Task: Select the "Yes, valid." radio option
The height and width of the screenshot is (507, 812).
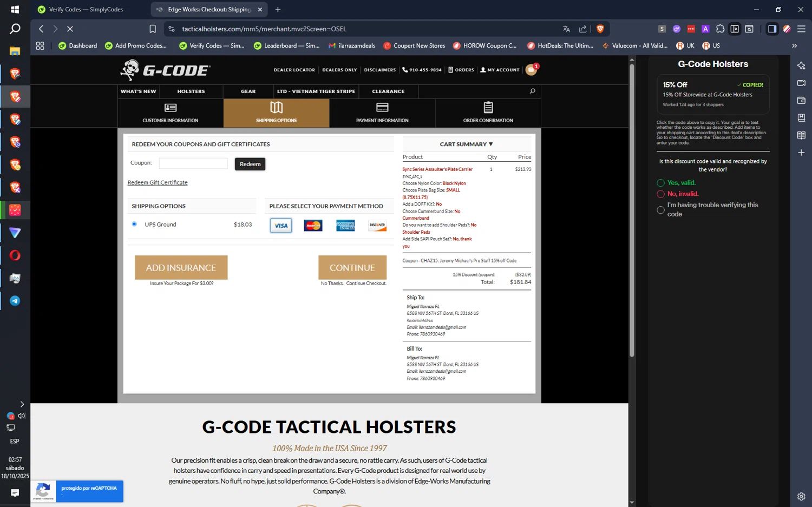Action: pyautogui.click(x=660, y=183)
